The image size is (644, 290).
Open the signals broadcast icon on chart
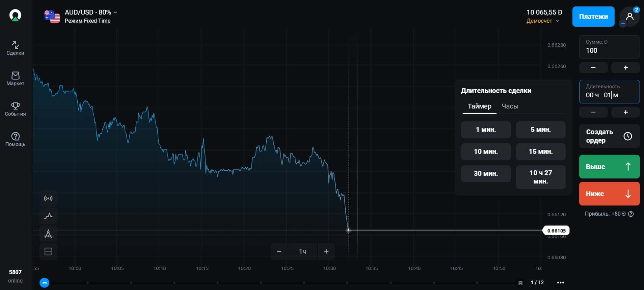[48, 198]
